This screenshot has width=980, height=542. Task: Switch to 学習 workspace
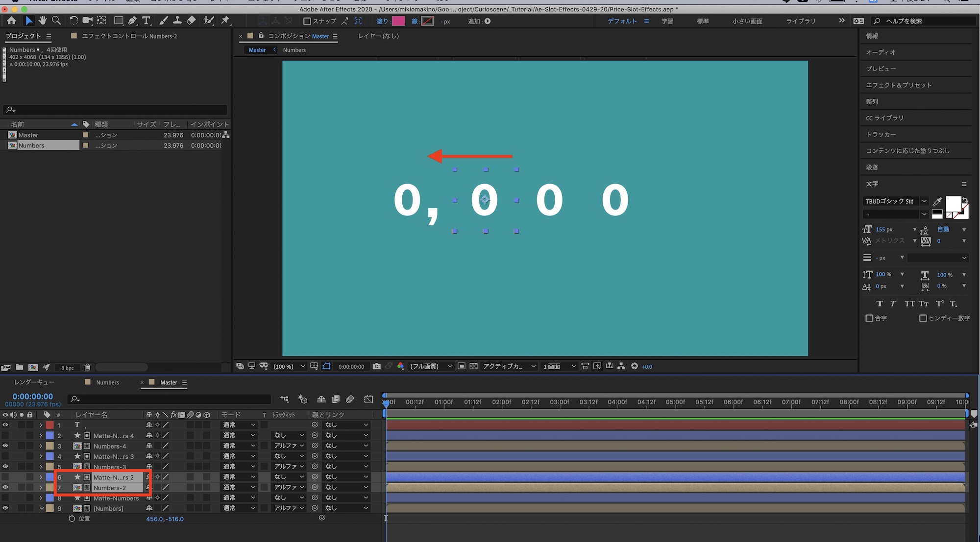[667, 21]
